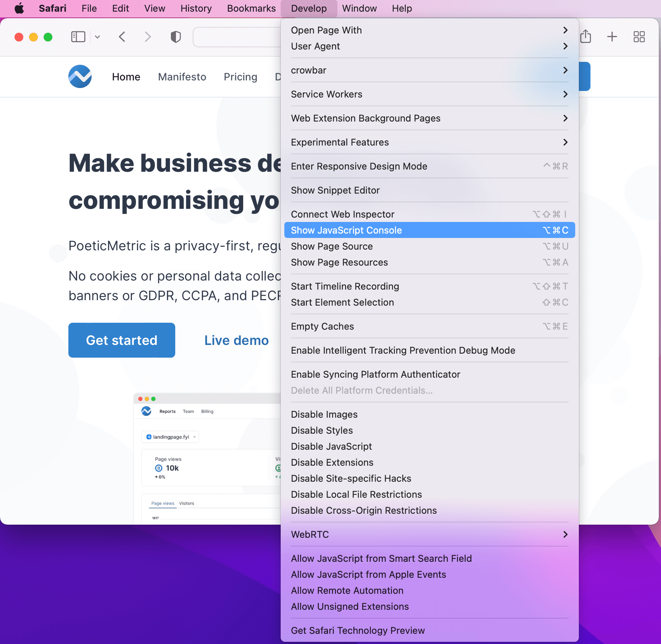Viewport: 661px width, 644px height.
Task: Open the Pricing page link
Action: [240, 77]
